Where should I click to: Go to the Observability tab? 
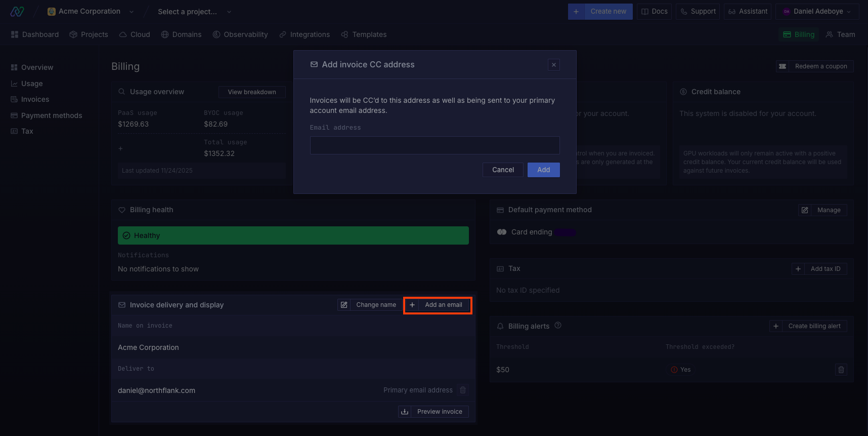[x=240, y=34]
